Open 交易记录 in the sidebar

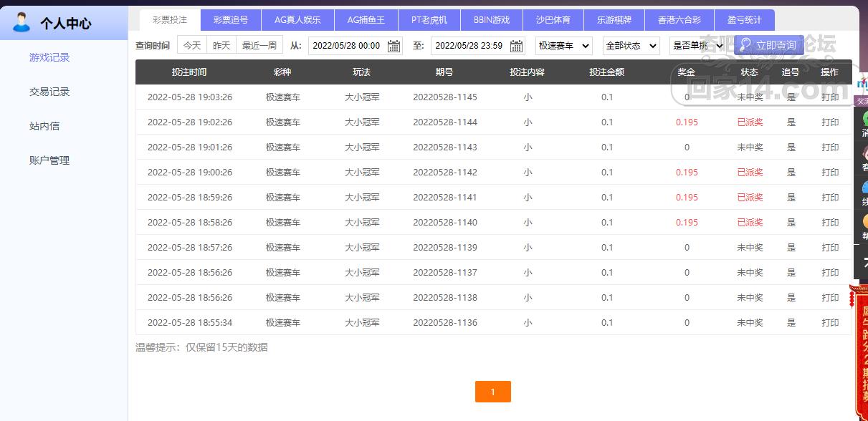click(x=49, y=92)
